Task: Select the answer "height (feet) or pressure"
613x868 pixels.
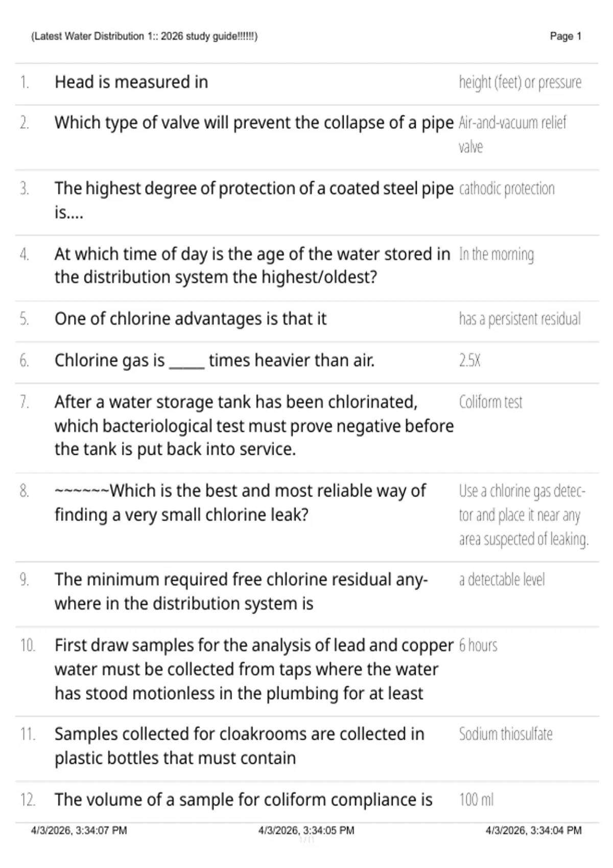Action: click(x=520, y=82)
